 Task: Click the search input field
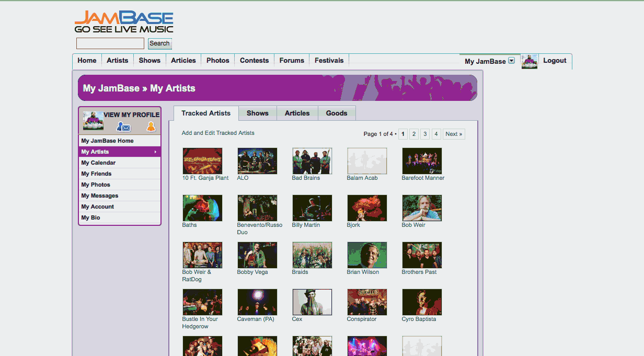click(110, 43)
